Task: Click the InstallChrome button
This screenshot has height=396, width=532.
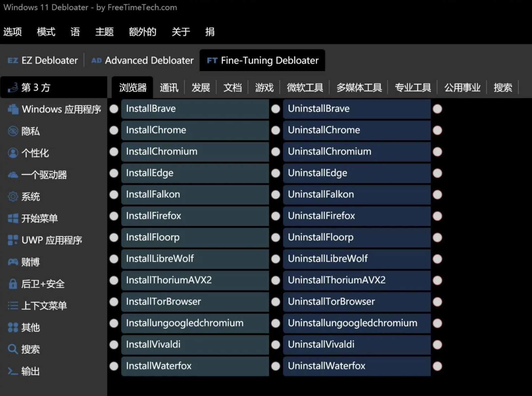Action: (x=195, y=130)
